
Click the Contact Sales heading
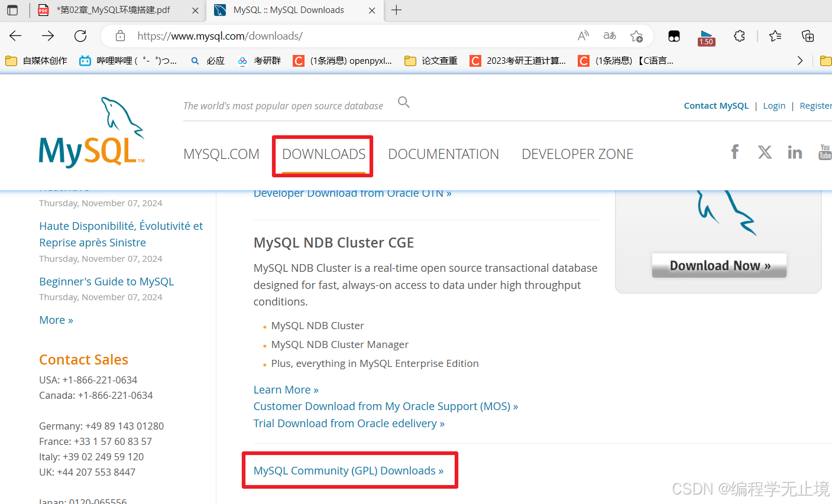(x=83, y=360)
